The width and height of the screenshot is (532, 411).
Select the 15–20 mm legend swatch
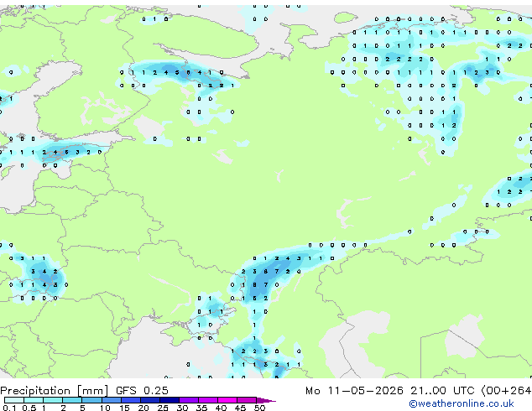point(131,400)
